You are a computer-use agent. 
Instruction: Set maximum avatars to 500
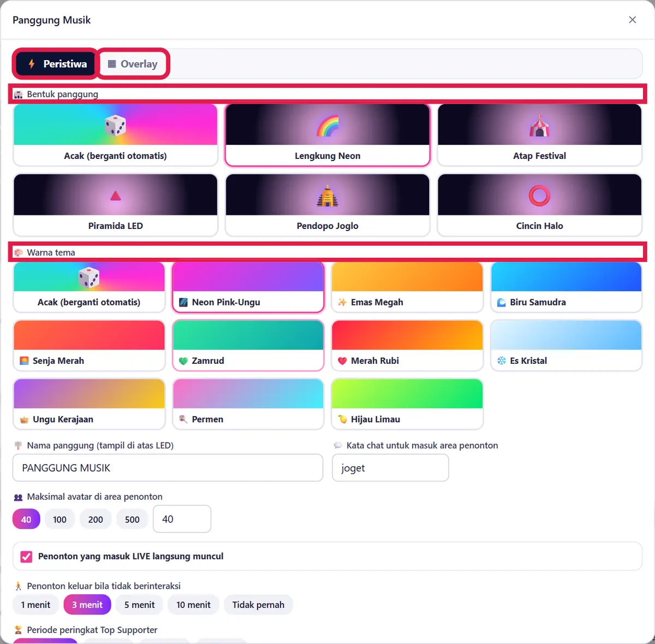(x=132, y=519)
